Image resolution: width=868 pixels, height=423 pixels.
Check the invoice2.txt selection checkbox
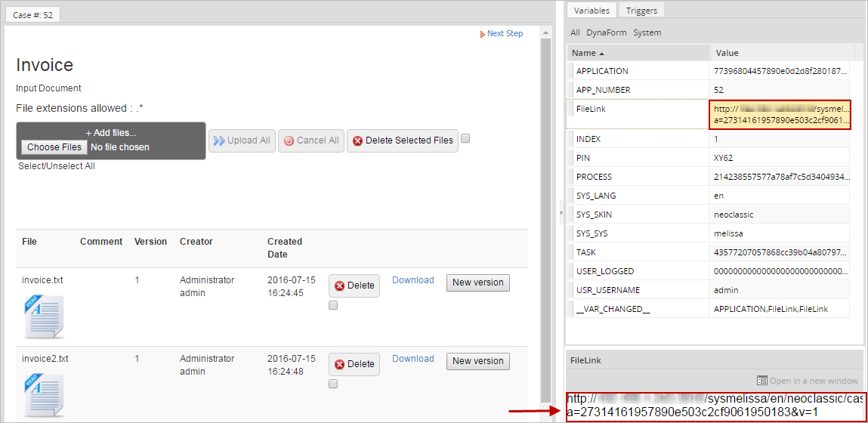(333, 384)
